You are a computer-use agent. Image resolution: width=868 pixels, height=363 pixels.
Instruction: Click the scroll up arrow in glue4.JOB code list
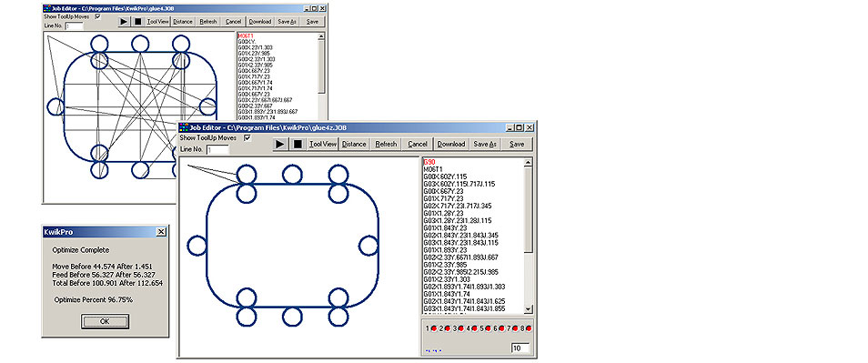point(321,36)
